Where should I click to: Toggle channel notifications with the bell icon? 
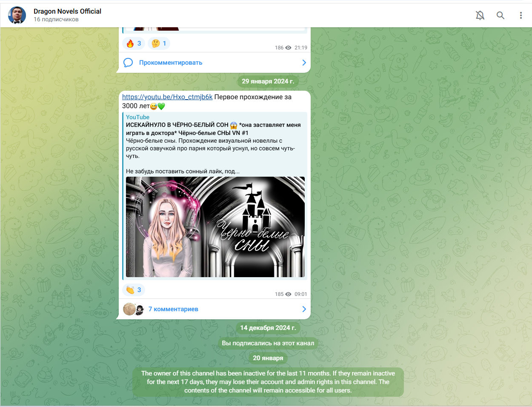pos(480,15)
